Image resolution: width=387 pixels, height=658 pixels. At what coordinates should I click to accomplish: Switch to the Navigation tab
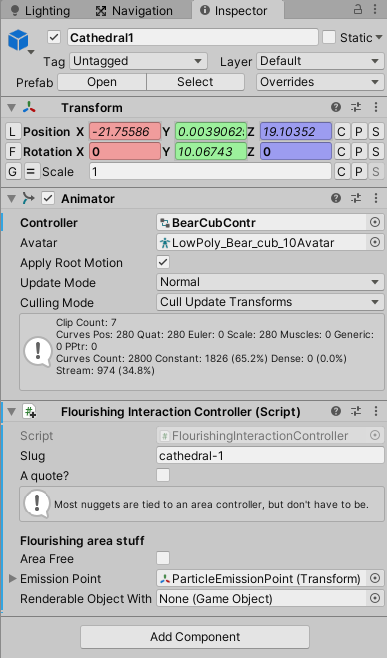pyautogui.click(x=134, y=10)
